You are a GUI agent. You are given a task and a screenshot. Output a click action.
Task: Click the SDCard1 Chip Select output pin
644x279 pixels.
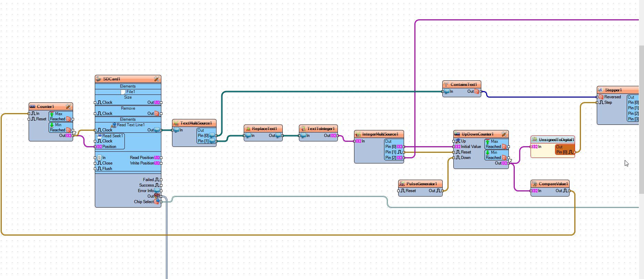point(161,202)
